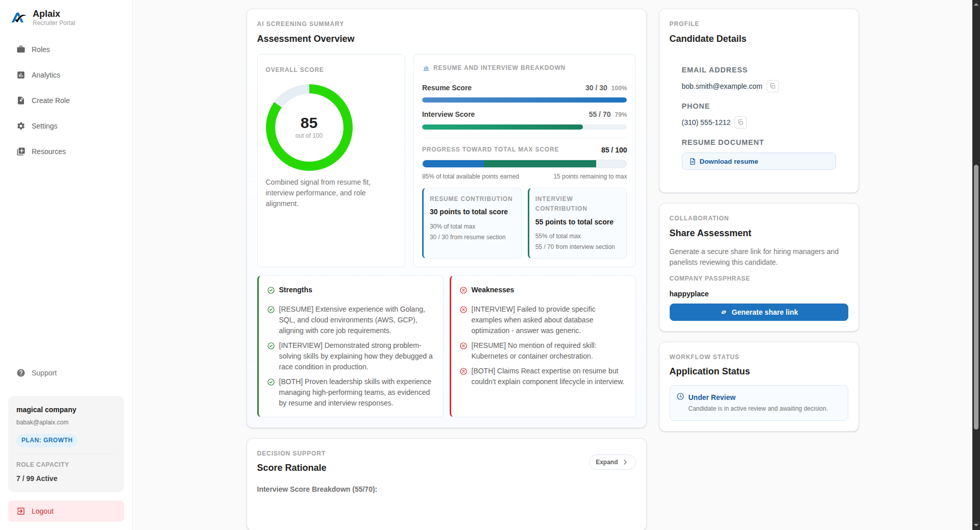Click the Interview Score Breakdown (55/70) text
The height and width of the screenshot is (530, 980).
(317, 489)
